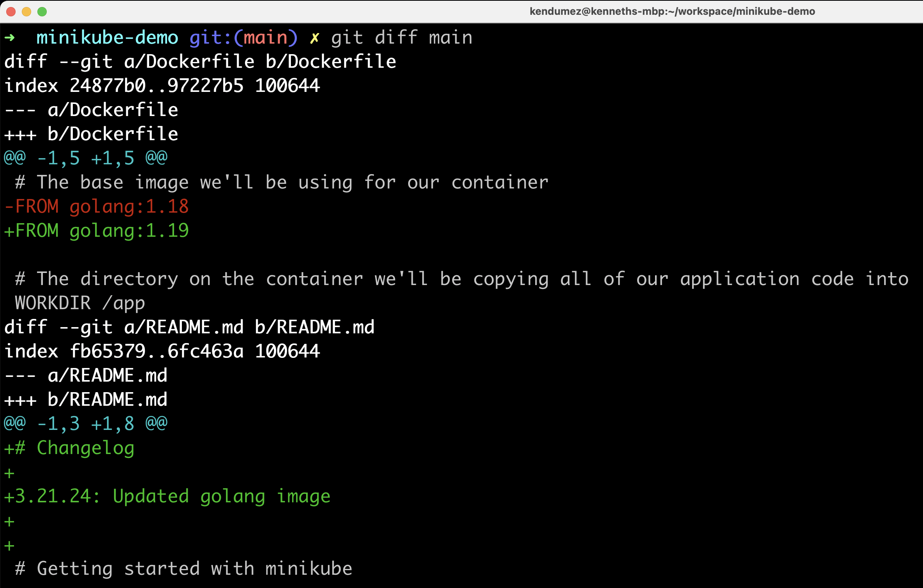Select the text 'WORKDIR /app'
Viewport: 923px width, 588px height.
point(78,303)
